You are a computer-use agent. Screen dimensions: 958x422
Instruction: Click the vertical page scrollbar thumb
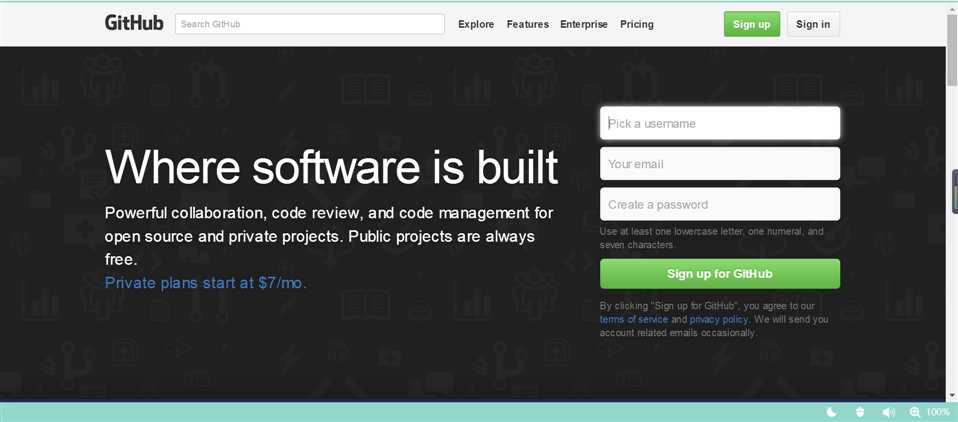click(x=952, y=49)
